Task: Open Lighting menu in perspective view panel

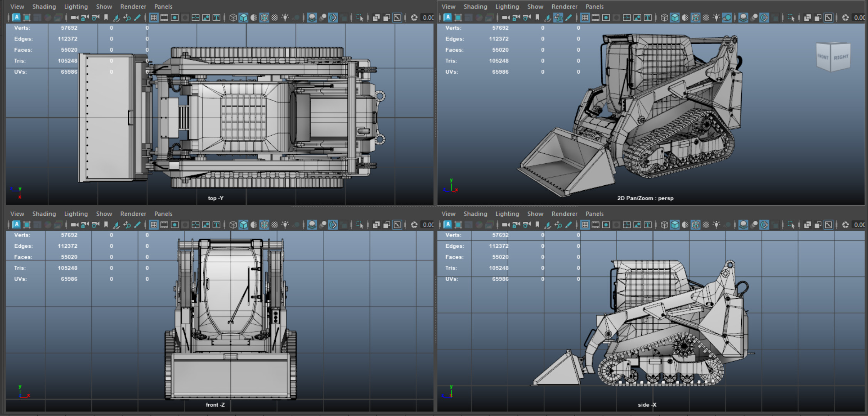Action: click(507, 7)
